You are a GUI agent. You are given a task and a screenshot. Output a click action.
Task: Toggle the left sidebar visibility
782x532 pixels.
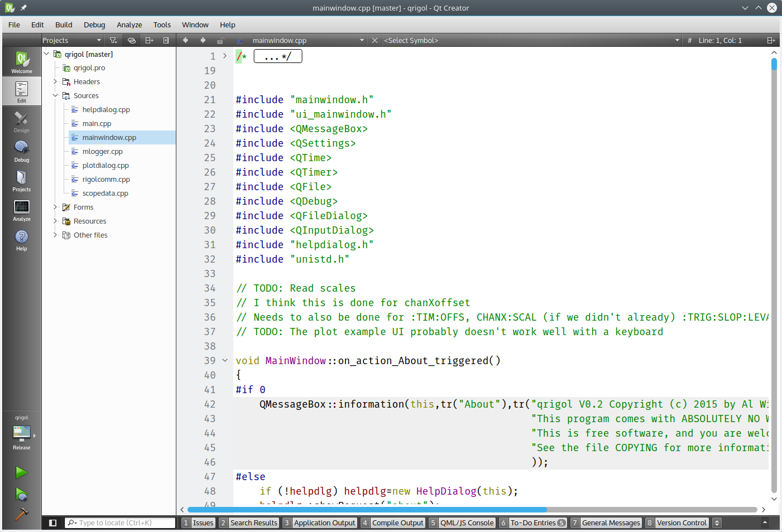coord(52,523)
